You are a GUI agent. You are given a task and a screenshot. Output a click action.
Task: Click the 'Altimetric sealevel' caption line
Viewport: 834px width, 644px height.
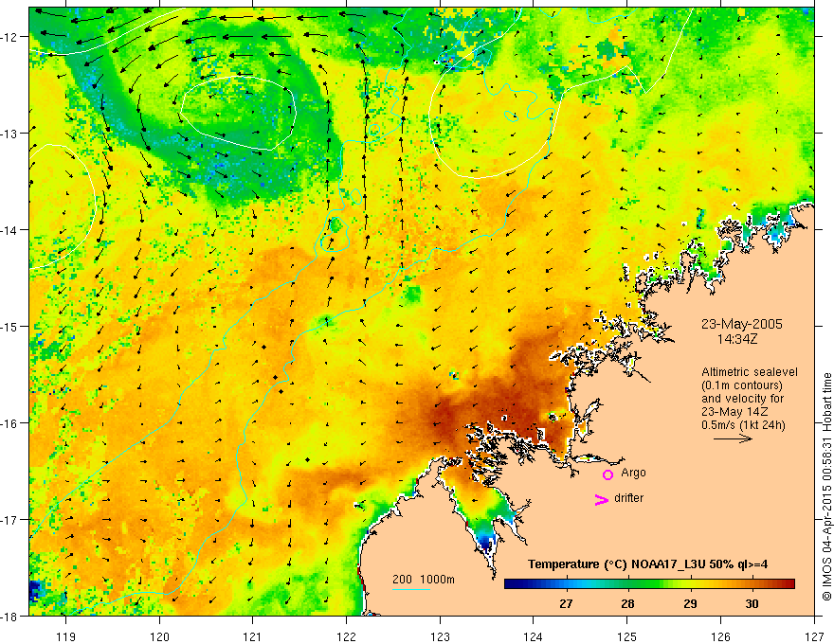click(x=750, y=372)
